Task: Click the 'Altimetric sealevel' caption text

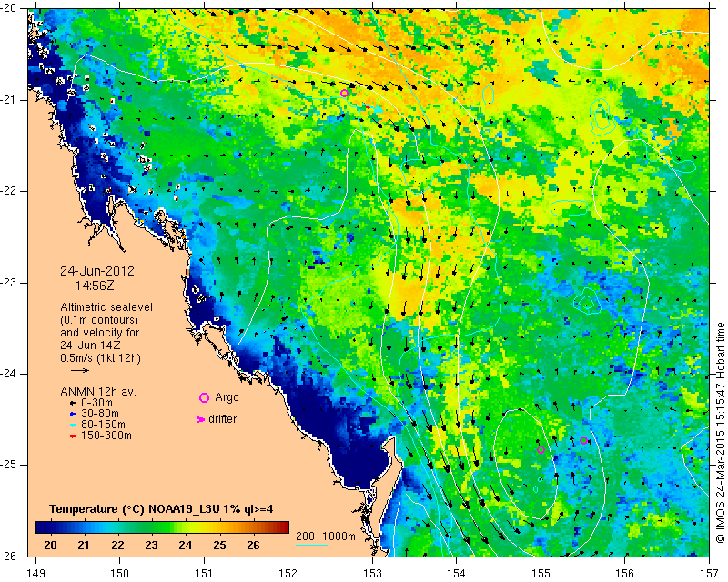Action: click(x=106, y=307)
